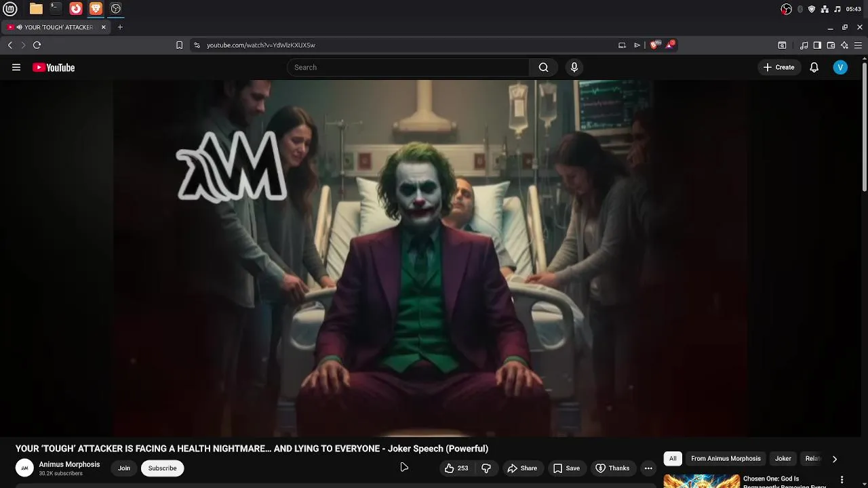The image size is (868, 488).
Task: Open the network connections tray icon
Action: pyautogui.click(x=825, y=9)
